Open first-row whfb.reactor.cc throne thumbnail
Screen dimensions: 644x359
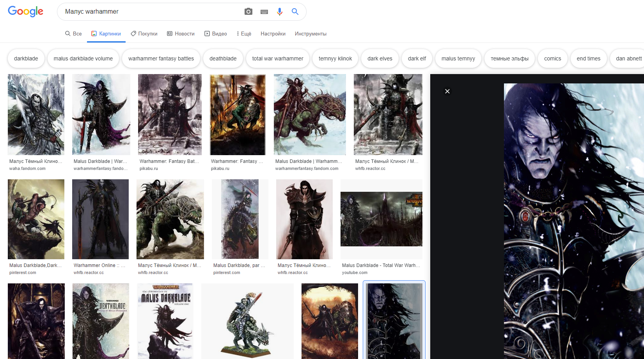[388, 115]
